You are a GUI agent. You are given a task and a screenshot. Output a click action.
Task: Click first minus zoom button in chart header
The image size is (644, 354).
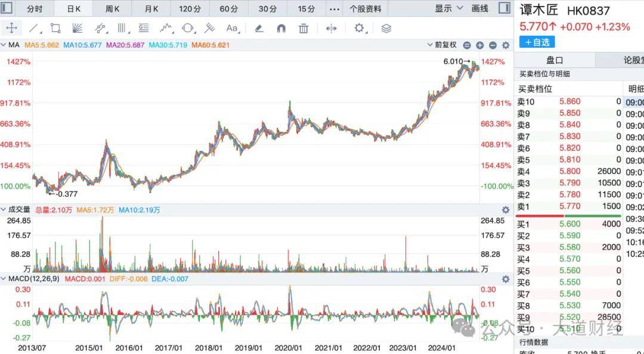467,45
